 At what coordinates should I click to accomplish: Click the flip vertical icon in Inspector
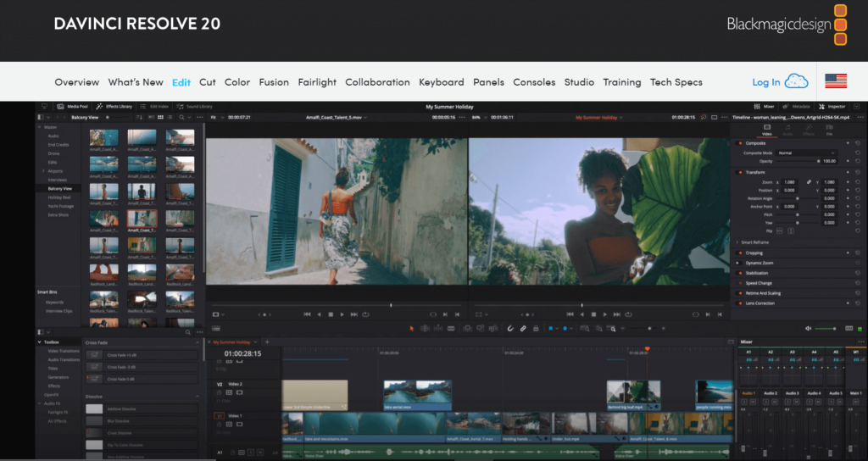point(791,230)
